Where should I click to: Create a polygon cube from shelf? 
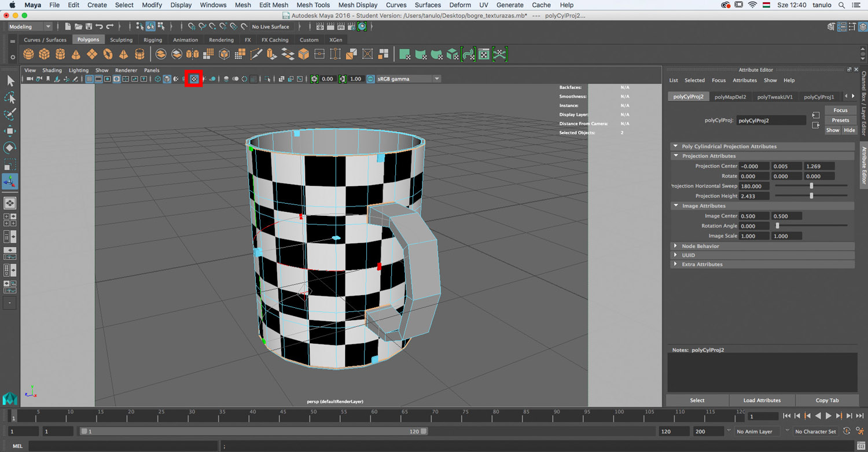click(x=44, y=54)
